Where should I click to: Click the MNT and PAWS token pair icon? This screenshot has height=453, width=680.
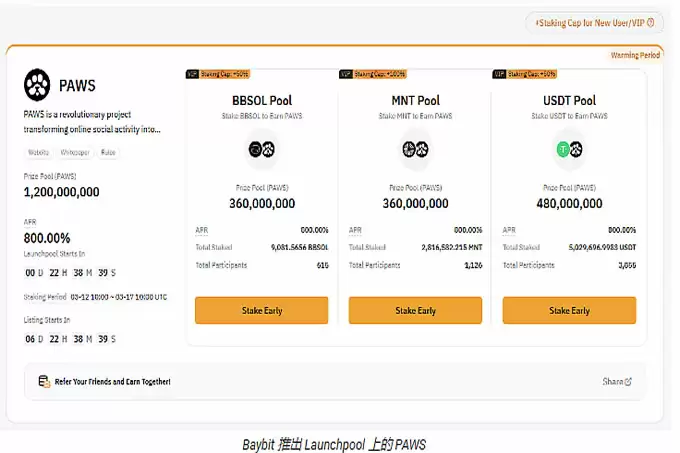pos(415,150)
